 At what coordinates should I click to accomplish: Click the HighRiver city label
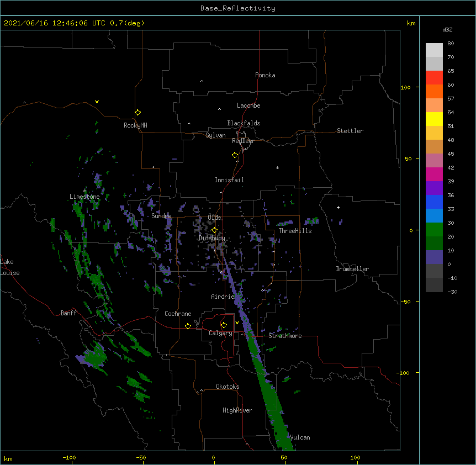click(237, 410)
